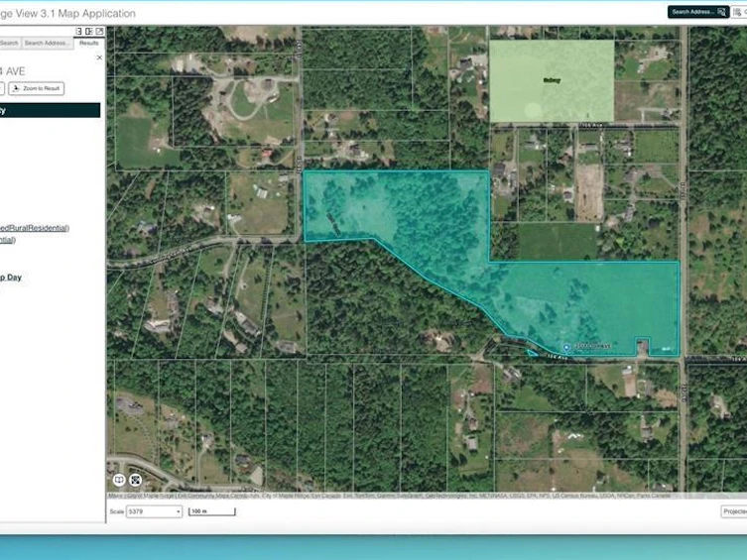Open the RuralResidential zoning link
Viewport: 747px width, 560px height.
coord(35,228)
